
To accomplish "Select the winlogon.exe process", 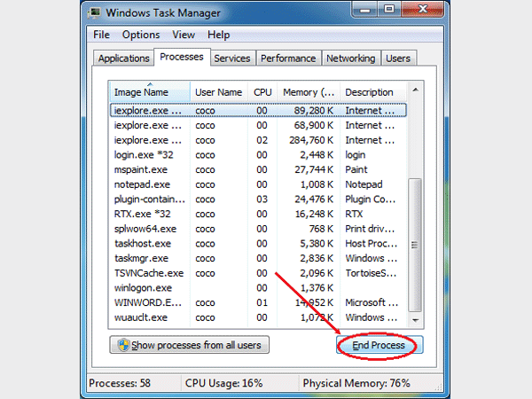I will coord(258,288).
